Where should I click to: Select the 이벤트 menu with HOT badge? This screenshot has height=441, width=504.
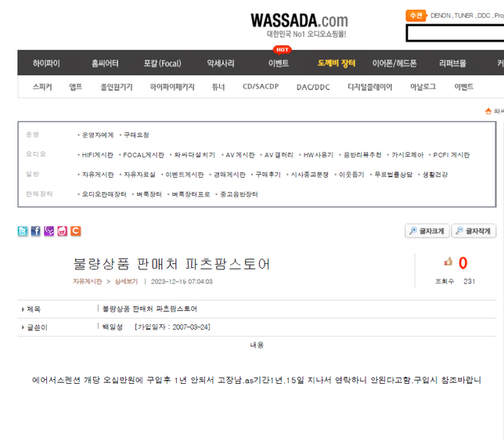click(279, 63)
